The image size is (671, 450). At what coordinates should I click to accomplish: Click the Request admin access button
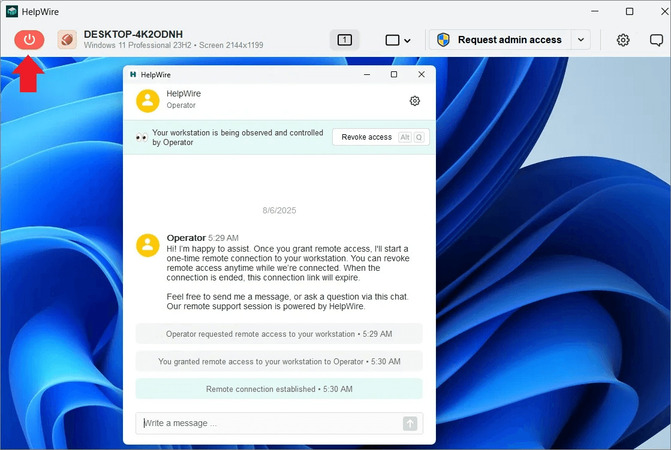[500, 40]
